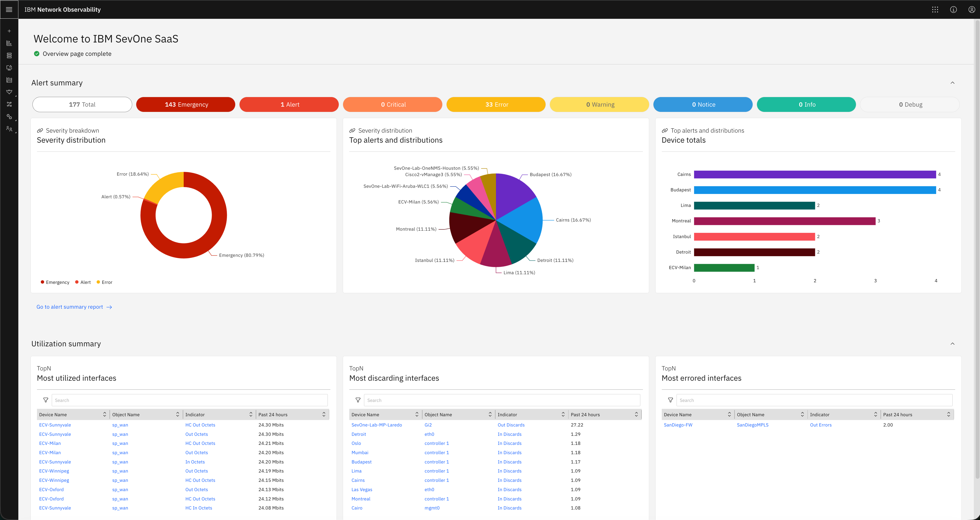Open the Gi2 object link
Viewport: 980px width, 520px height.
[x=428, y=425]
